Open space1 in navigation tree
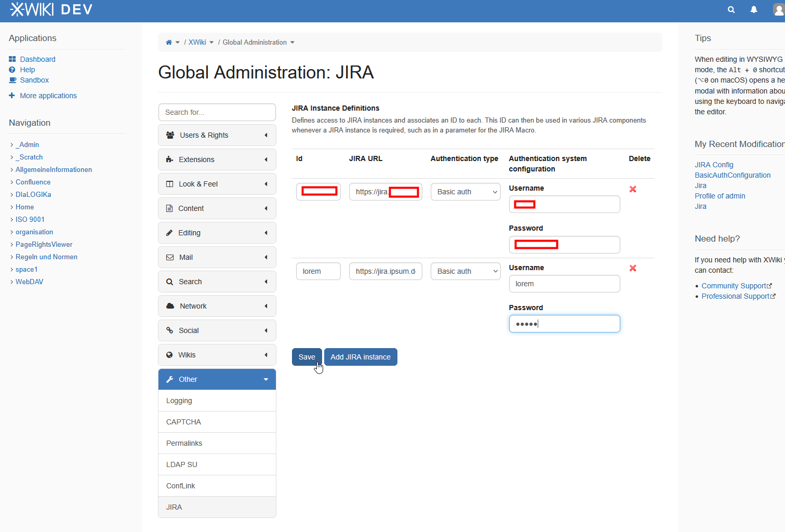The width and height of the screenshot is (785, 532). pyautogui.click(x=26, y=269)
